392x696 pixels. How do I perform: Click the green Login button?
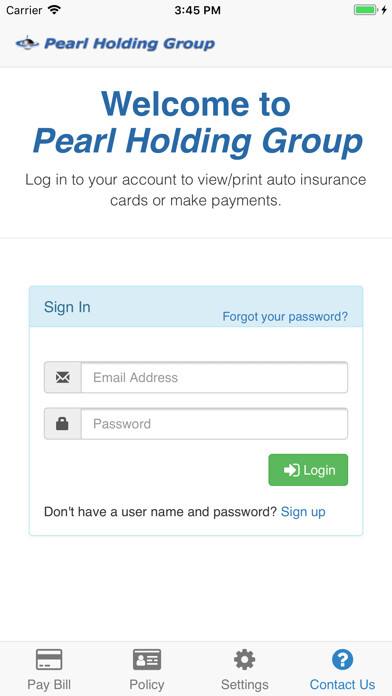point(308,470)
